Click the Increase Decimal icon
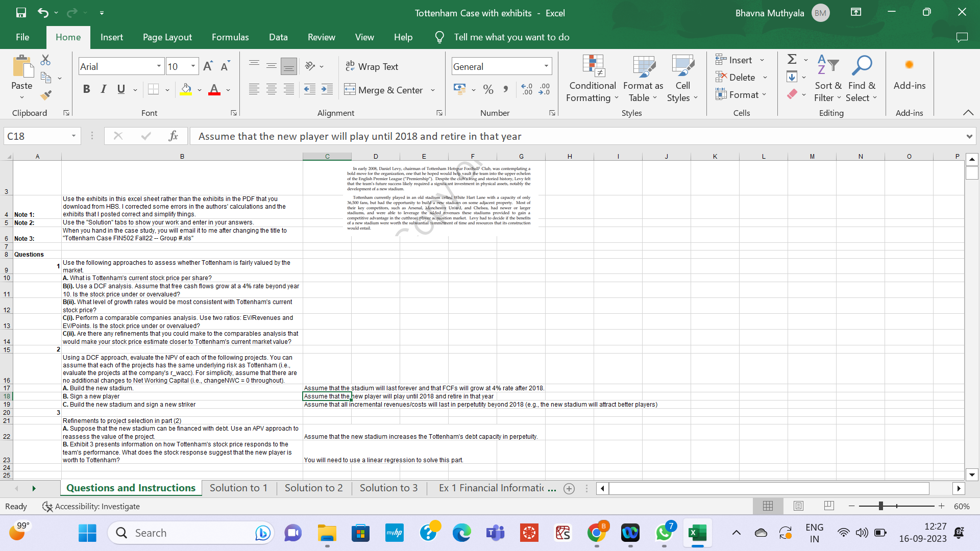Viewport: 980px width, 551px height. [x=527, y=90]
